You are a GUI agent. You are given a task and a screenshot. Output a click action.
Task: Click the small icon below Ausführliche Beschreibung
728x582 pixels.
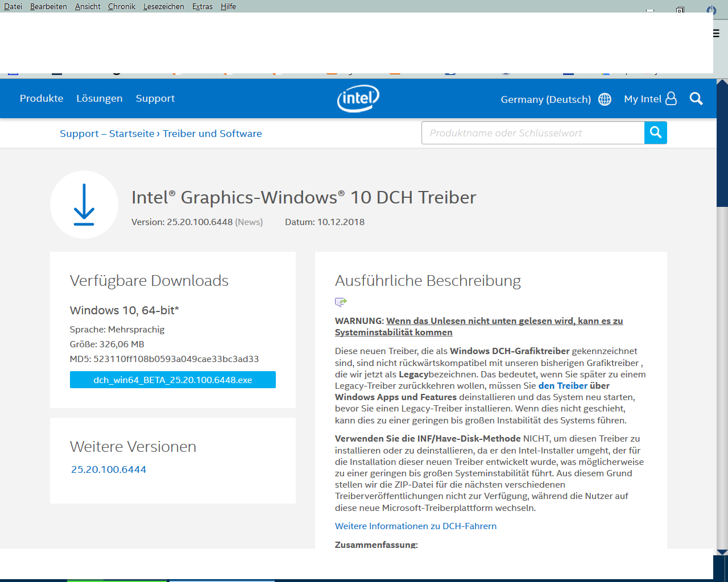[341, 302]
